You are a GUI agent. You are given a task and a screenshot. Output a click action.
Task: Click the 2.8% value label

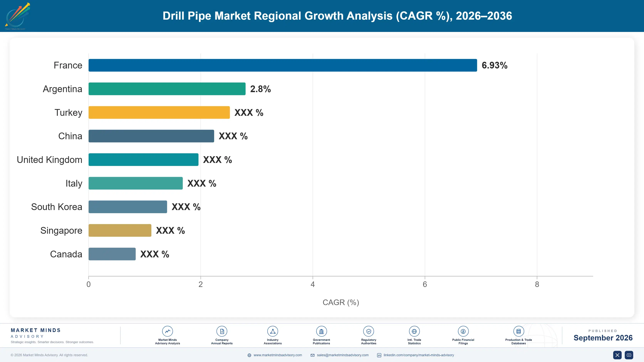[261, 89]
